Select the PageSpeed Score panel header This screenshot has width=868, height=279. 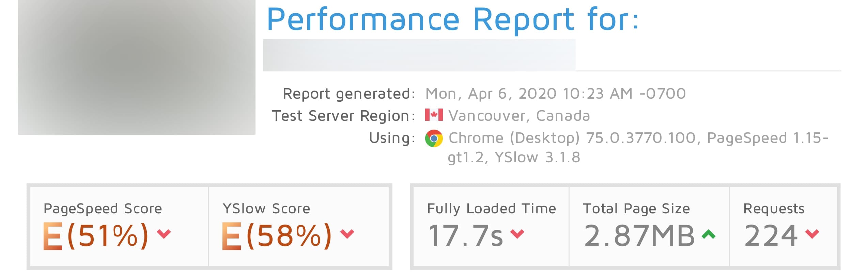[x=102, y=209]
